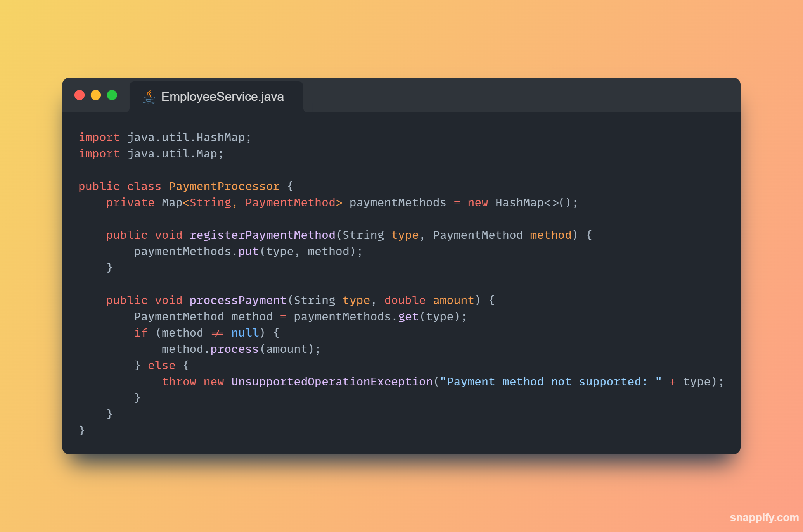Click java.util.Map import path

(172, 154)
